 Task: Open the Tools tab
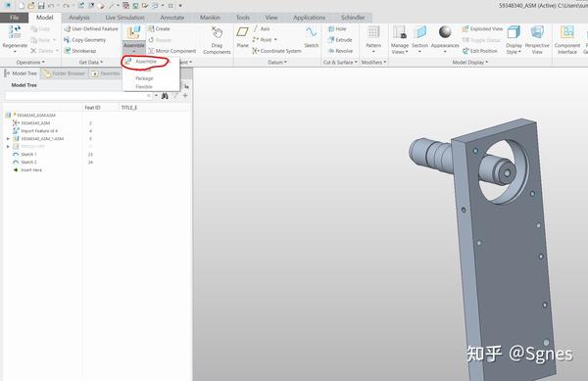click(243, 18)
